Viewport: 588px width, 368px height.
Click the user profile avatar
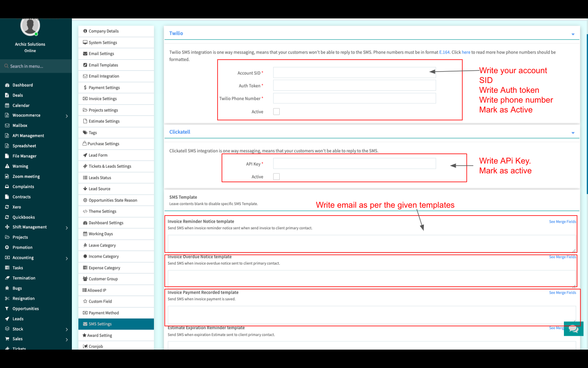[x=30, y=27]
